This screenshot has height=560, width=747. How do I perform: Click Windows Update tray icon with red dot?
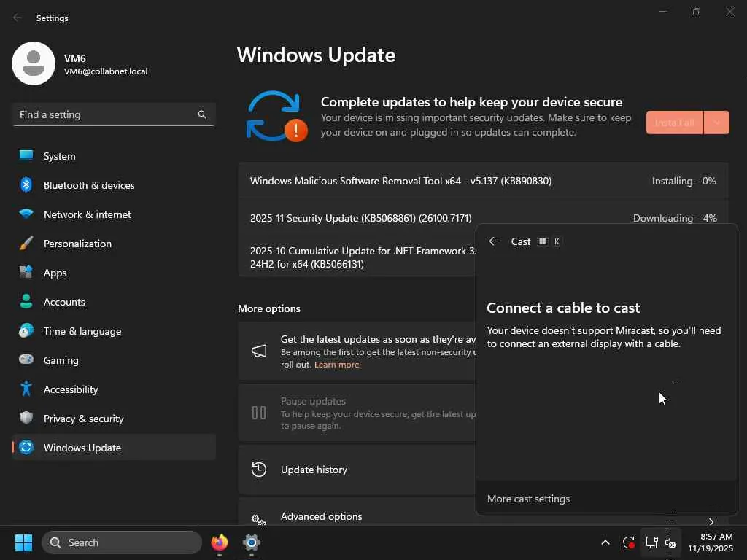coord(628,542)
